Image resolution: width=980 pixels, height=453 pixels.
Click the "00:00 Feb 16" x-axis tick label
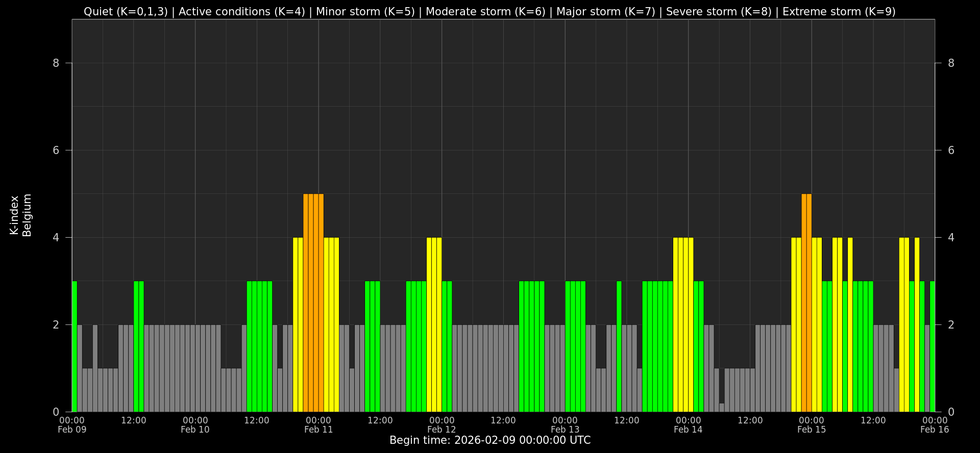pyautogui.click(x=935, y=425)
